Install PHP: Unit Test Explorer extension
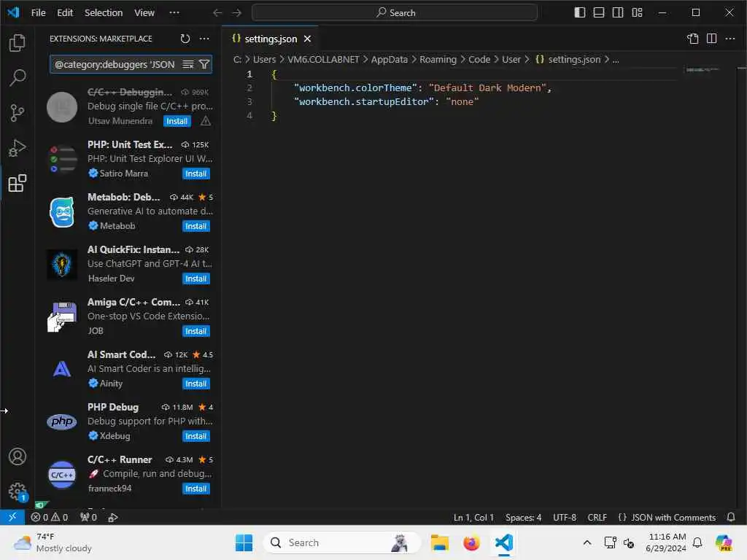 pyautogui.click(x=196, y=174)
